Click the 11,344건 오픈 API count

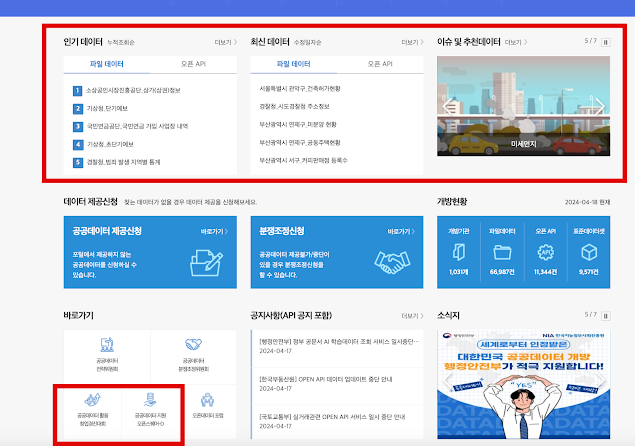[546, 272]
